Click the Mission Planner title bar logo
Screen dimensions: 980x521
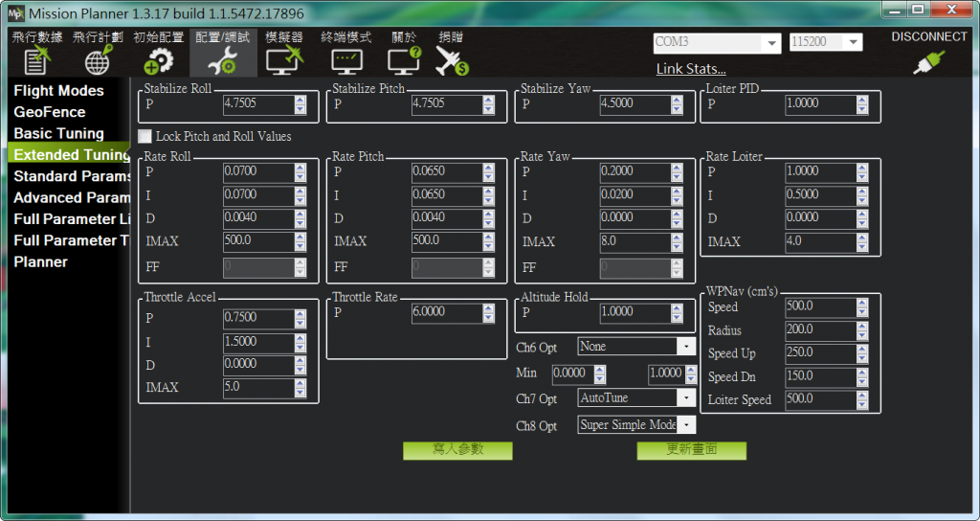tap(15, 13)
